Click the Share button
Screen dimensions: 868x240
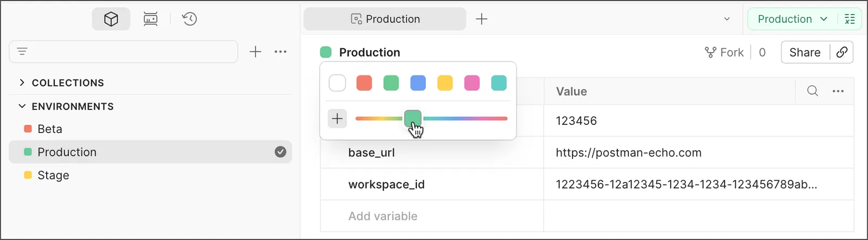(x=805, y=52)
